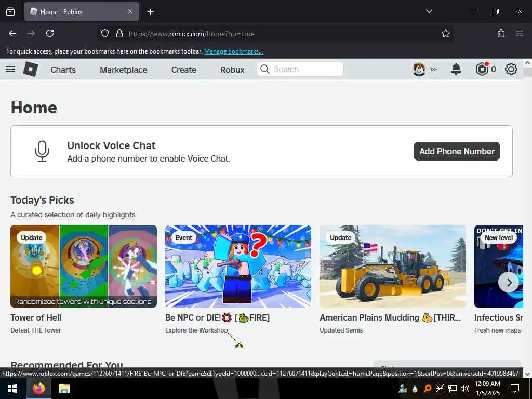Open the Tower of Hell title link
The image size is (532, 399).
coord(36,317)
